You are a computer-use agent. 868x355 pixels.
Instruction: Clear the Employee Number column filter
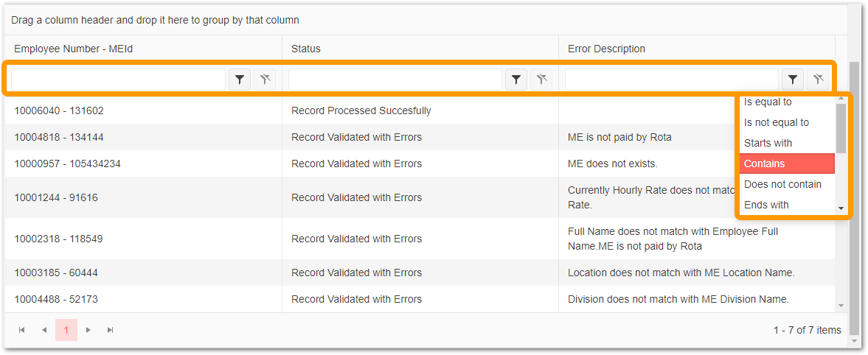click(265, 80)
